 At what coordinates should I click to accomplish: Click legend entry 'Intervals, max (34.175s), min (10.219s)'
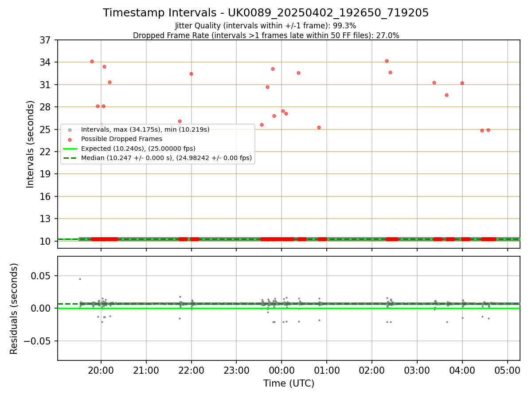coord(145,129)
